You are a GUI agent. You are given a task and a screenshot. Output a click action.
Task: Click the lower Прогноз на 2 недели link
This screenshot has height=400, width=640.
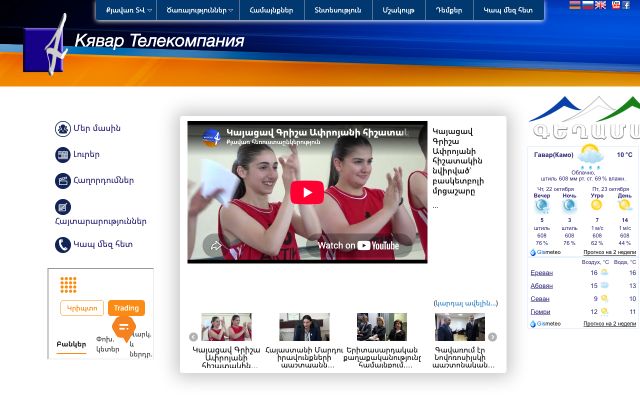(x=609, y=324)
